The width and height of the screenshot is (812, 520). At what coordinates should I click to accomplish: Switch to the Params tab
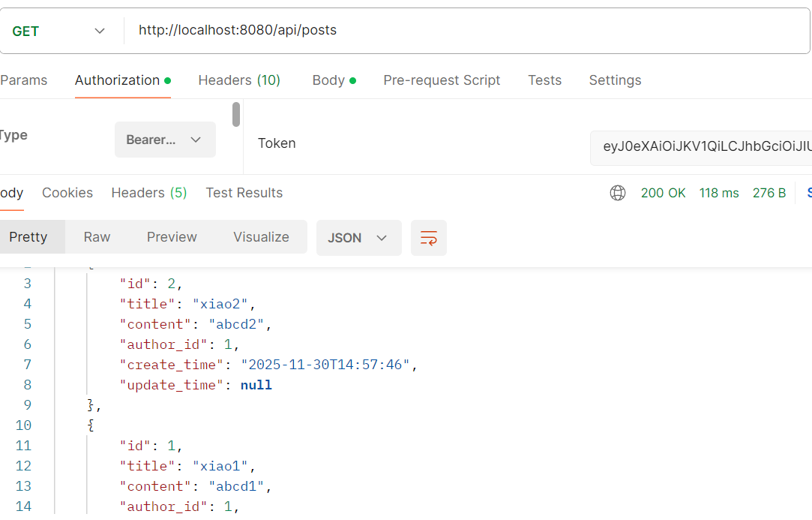pyautogui.click(x=24, y=80)
